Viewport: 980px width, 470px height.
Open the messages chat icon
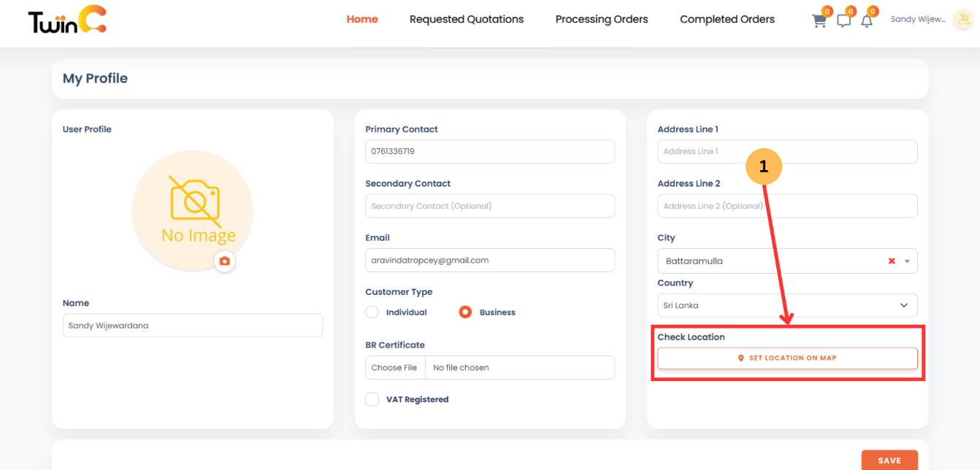click(x=843, y=20)
